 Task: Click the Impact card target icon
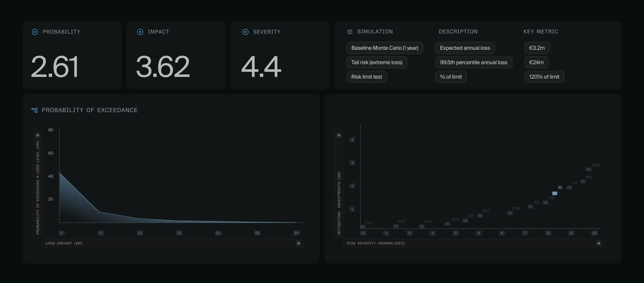pyautogui.click(x=140, y=32)
